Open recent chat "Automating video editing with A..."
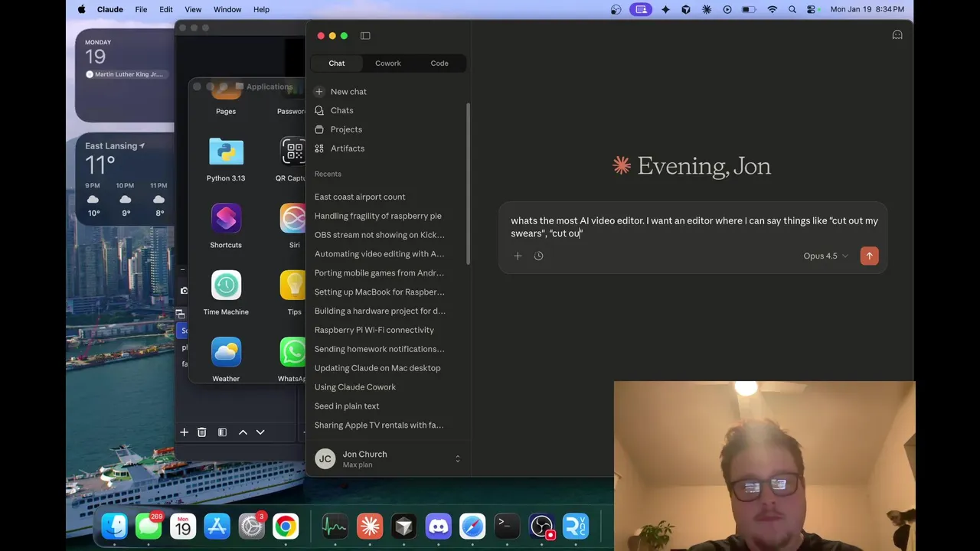 tap(380, 254)
